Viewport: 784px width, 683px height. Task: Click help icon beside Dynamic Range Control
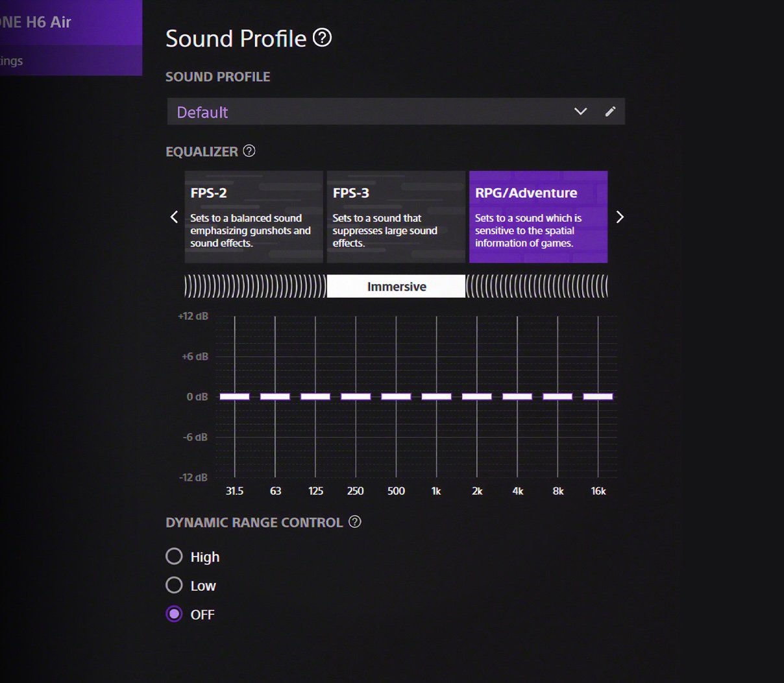[355, 522]
